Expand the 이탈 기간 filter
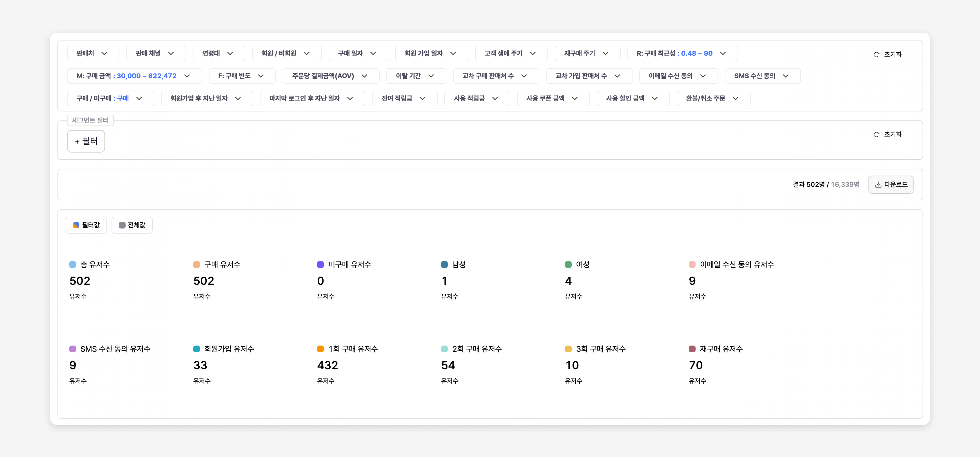 pos(416,76)
